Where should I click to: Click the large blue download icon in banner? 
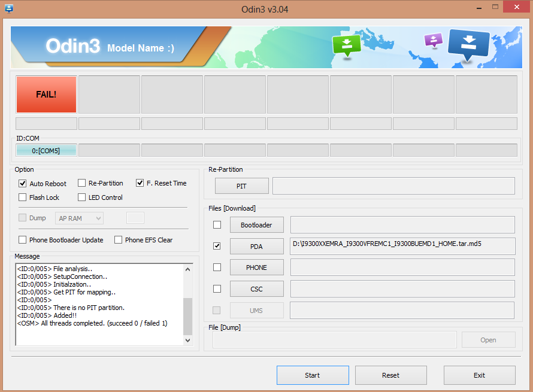(x=469, y=45)
